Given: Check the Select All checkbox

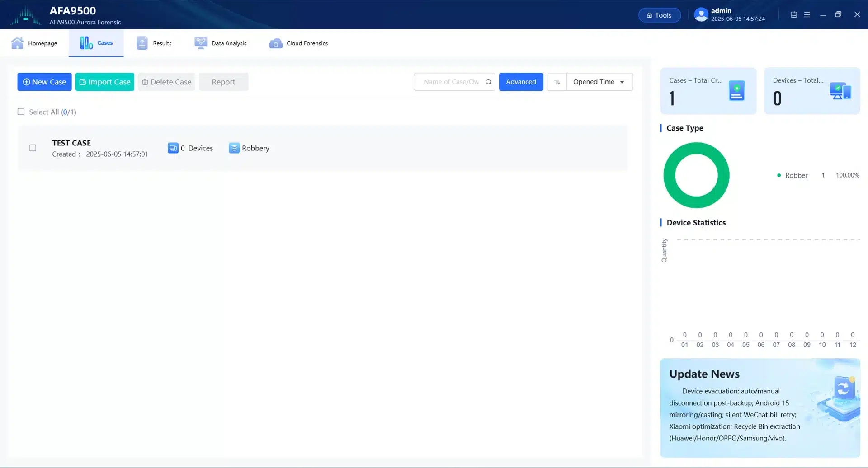Looking at the screenshot, I should [21, 112].
